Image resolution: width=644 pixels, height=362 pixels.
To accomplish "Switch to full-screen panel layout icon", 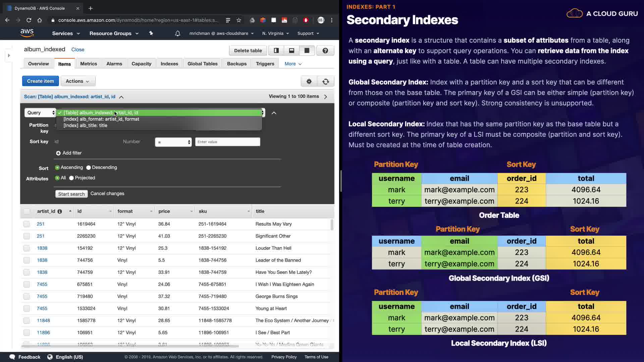I will click(x=307, y=51).
